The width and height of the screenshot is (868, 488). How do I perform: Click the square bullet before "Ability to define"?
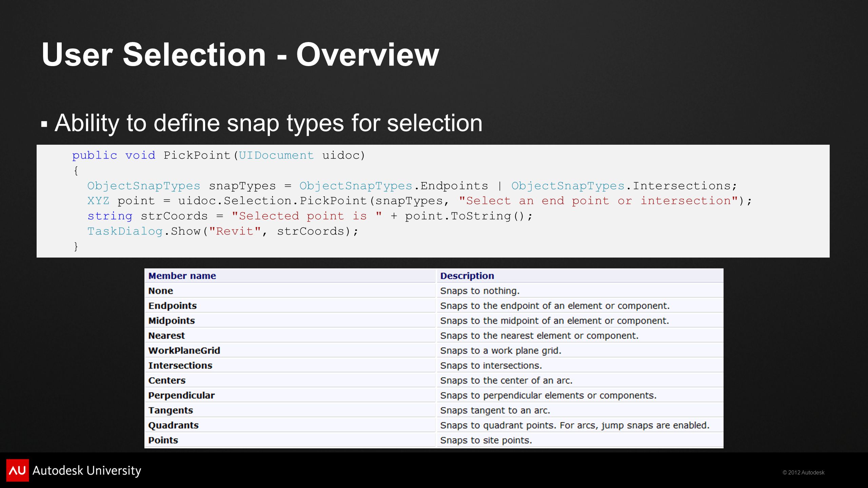tap(44, 123)
